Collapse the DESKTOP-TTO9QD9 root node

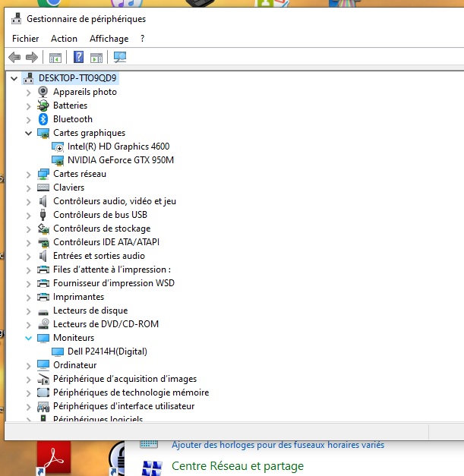(x=14, y=79)
